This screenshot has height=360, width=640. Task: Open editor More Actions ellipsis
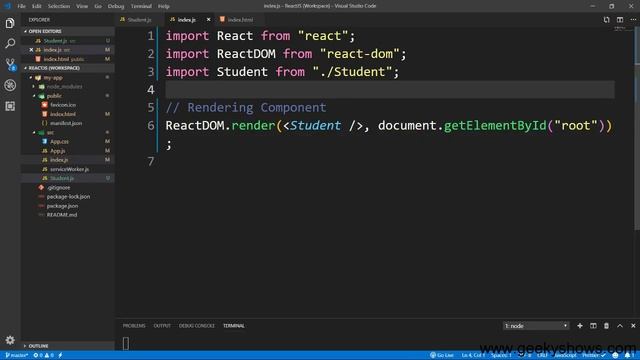[x=633, y=20]
